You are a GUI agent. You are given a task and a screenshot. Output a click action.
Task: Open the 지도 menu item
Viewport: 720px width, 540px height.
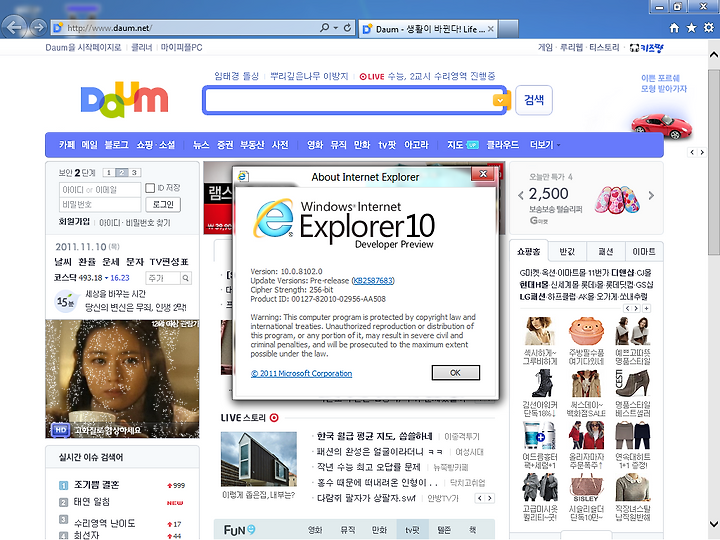click(x=455, y=145)
